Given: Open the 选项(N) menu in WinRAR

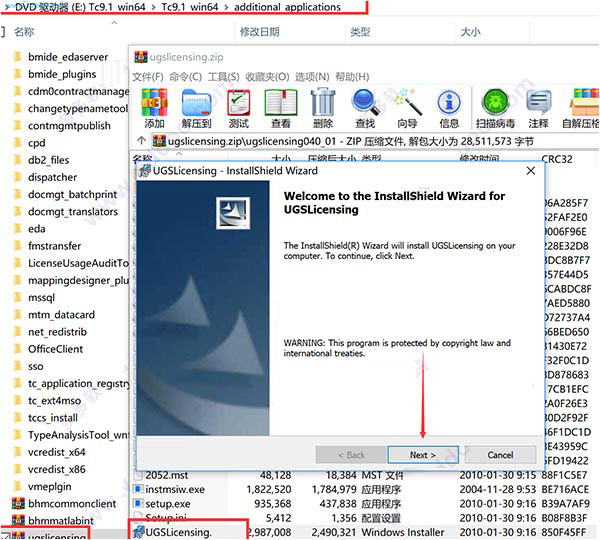Looking at the screenshot, I should [312, 77].
